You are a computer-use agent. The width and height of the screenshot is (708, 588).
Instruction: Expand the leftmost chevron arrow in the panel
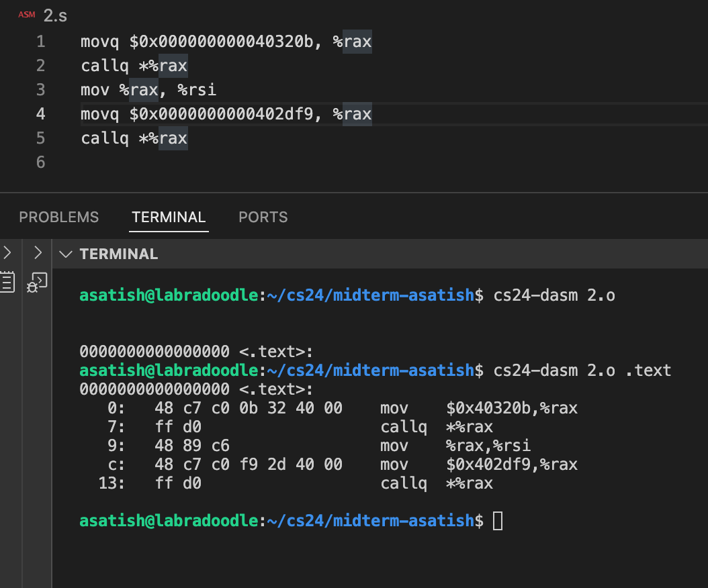[x=7, y=253]
